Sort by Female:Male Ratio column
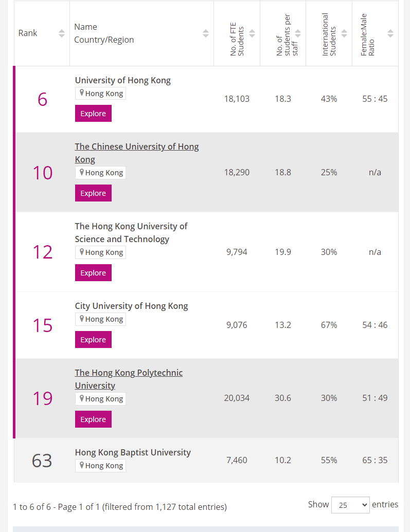The image size is (410, 532). 390,33
